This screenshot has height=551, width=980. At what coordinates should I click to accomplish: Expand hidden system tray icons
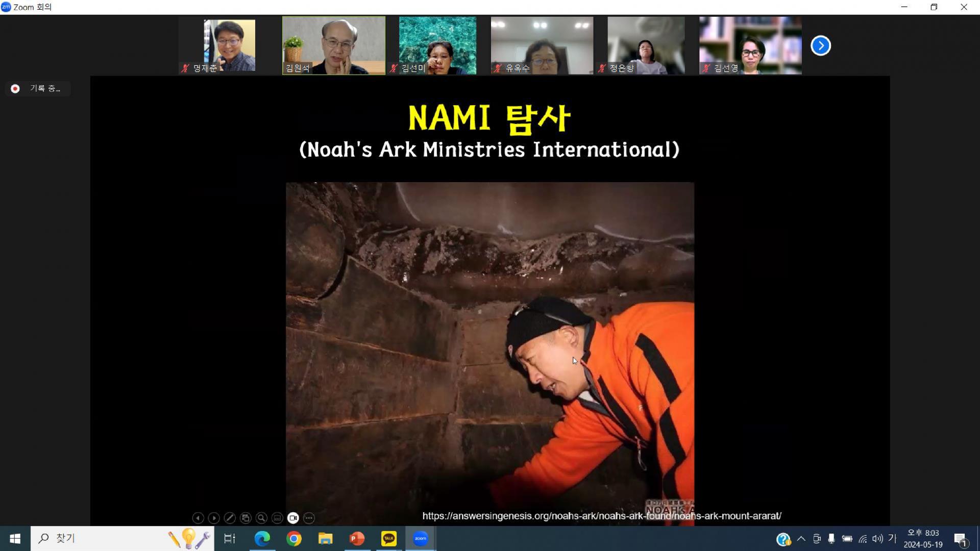801,538
